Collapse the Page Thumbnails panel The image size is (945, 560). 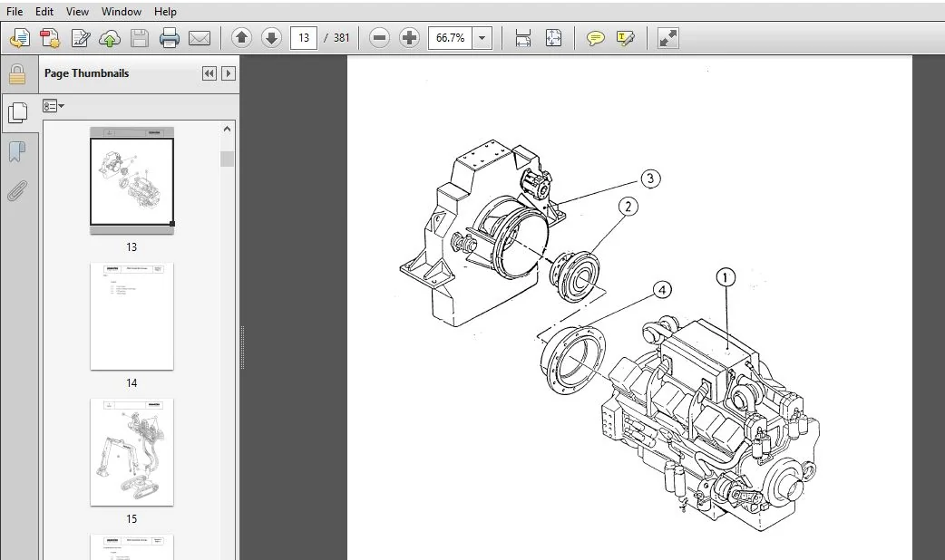[x=209, y=73]
